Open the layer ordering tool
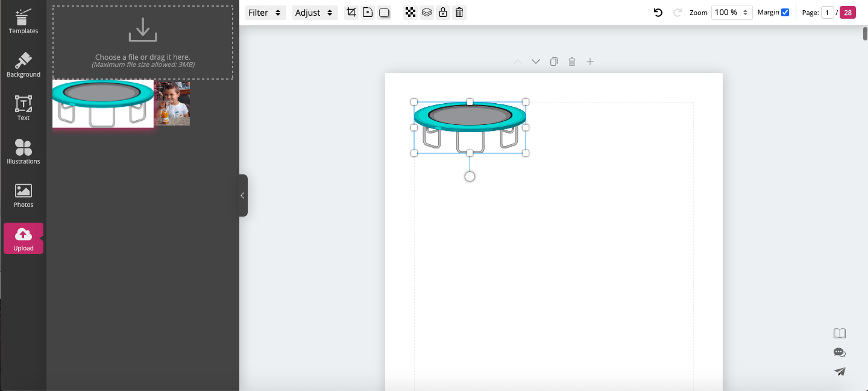The height and width of the screenshot is (391, 868). 427,12
